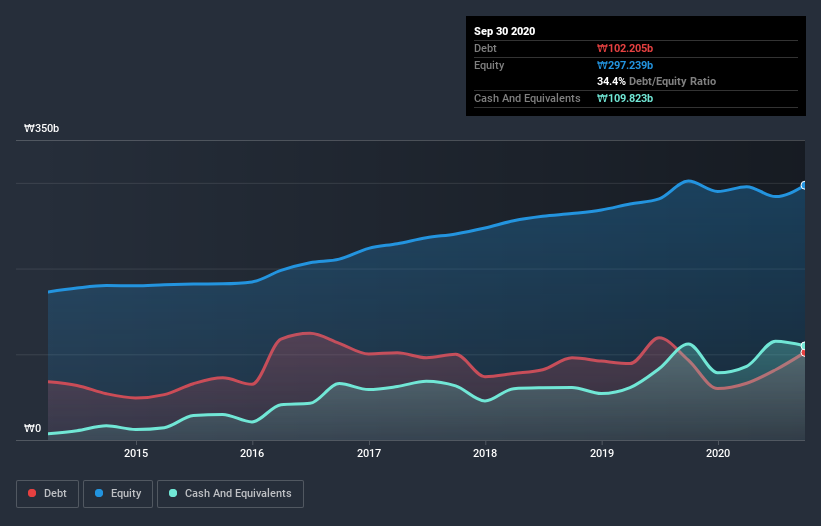
Task: Click Cash And Equivalents label in tooltip
Action: [x=527, y=98]
